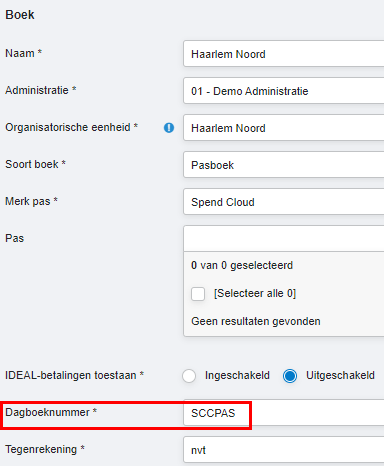
Task: Click the Naam field containing Haarlem Noord
Action: click(284, 54)
